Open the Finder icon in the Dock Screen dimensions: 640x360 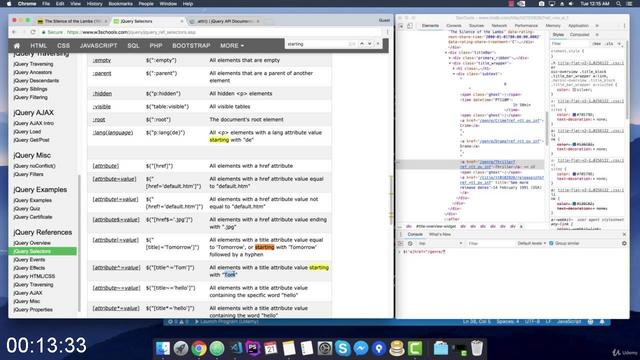click(x=162, y=349)
